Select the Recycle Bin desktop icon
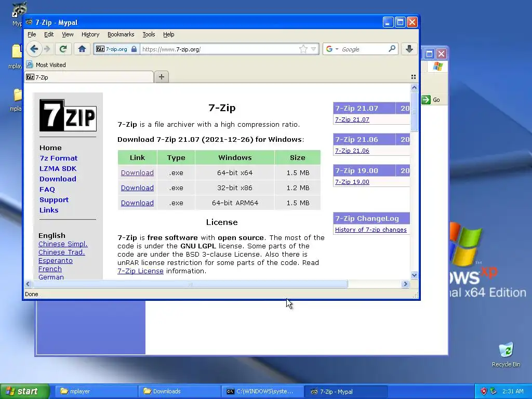This screenshot has width=532, height=399. [x=506, y=355]
